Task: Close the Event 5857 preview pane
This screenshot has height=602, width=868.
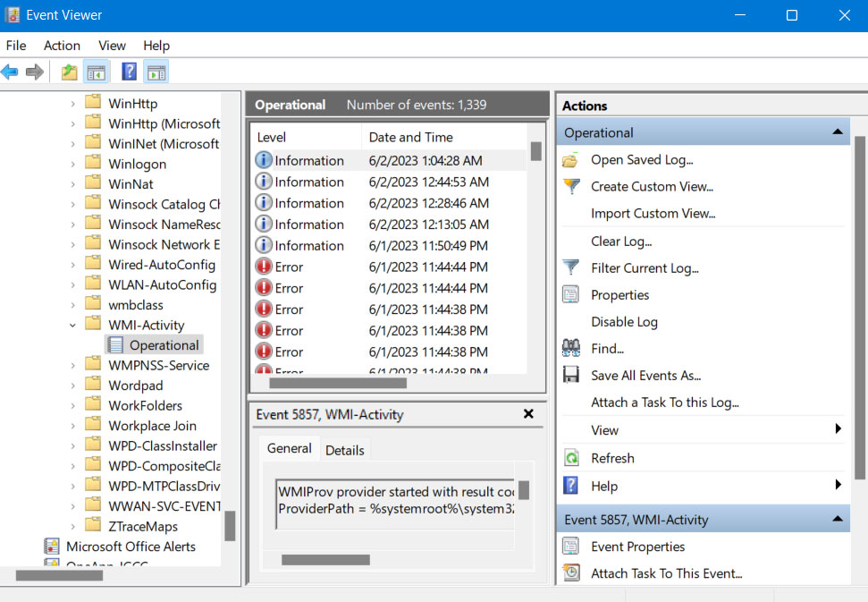Action: (x=528, y=413)
